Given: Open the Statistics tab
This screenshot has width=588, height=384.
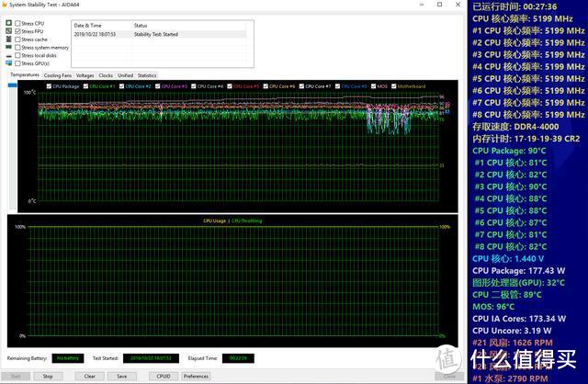Looking at the screenshot, I should [x=147, y=75].
